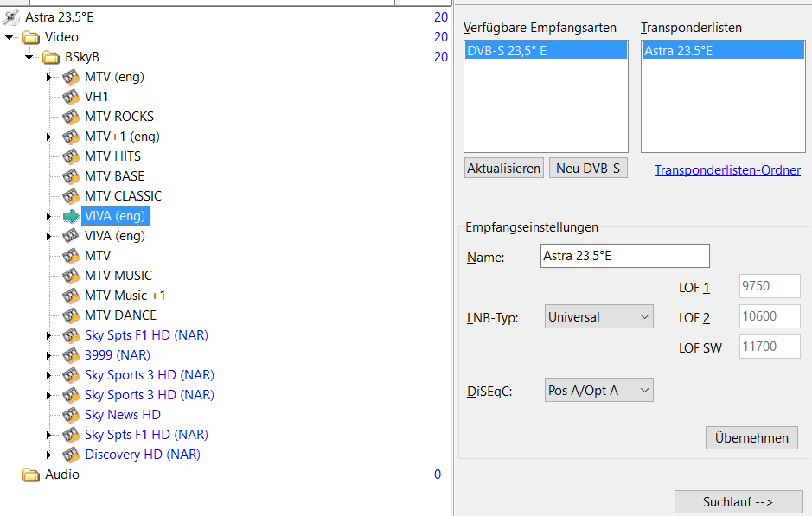
Task: Click the VH1 channel film icon
Action: [x=71, y=97]
